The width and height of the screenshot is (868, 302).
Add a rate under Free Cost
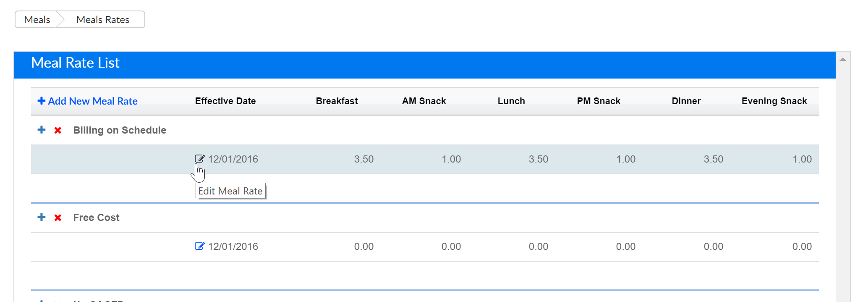pos(41,217)
